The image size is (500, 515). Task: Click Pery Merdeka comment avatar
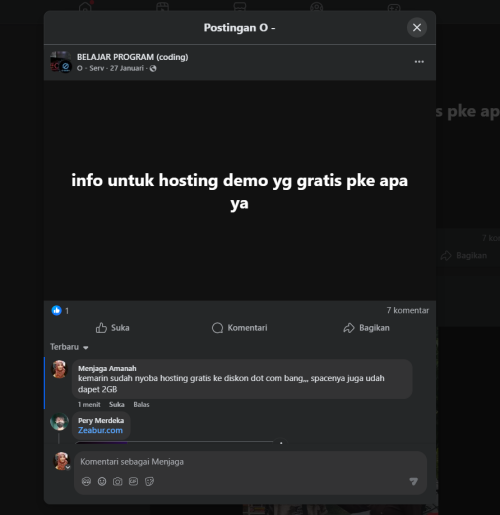click(x=59, y=422)
